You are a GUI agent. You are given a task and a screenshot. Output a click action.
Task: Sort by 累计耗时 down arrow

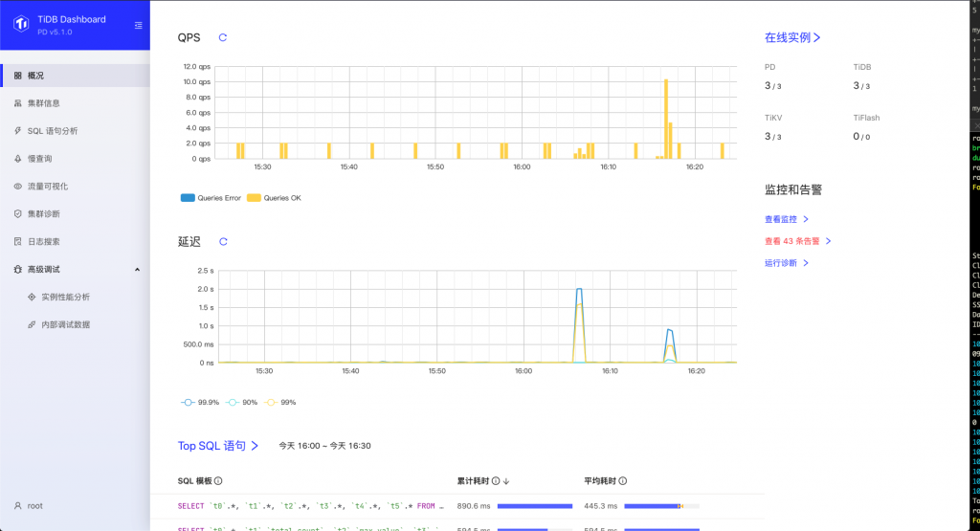[506, 481]
